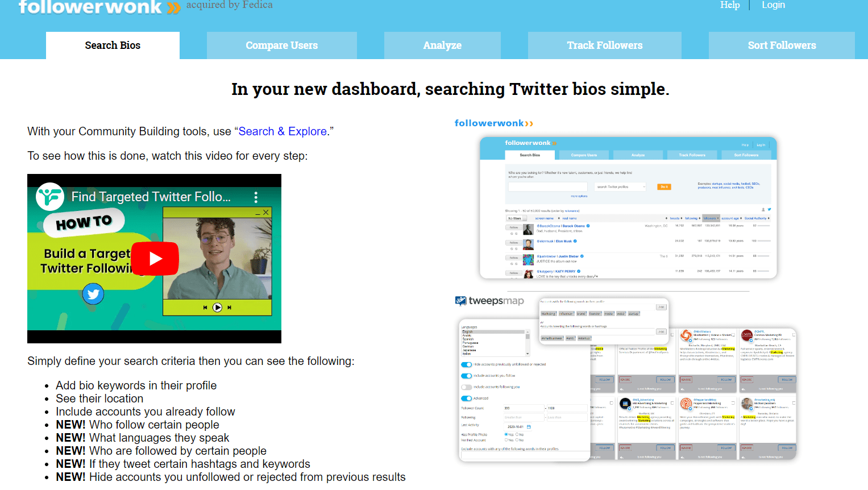Click bullet "NEW! Who follow certain people"

point(138,425)
